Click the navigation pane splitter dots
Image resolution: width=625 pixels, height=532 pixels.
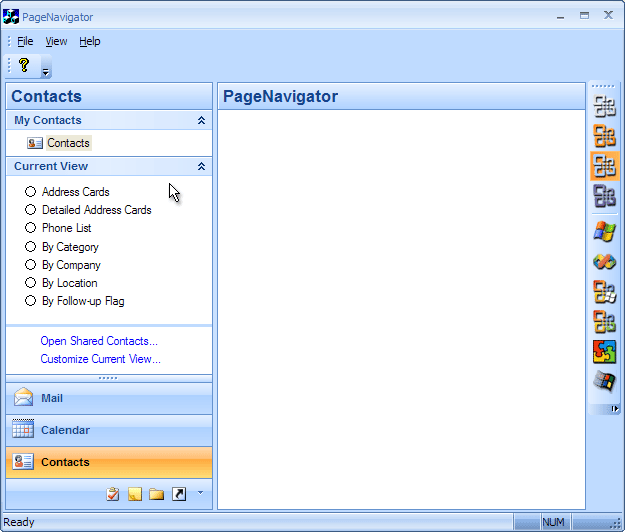[x=108, y=378]
